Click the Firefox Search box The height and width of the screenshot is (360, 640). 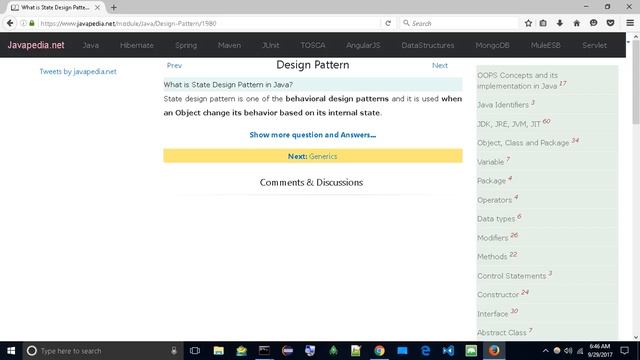pyautogui.click(x=459, y=23)
